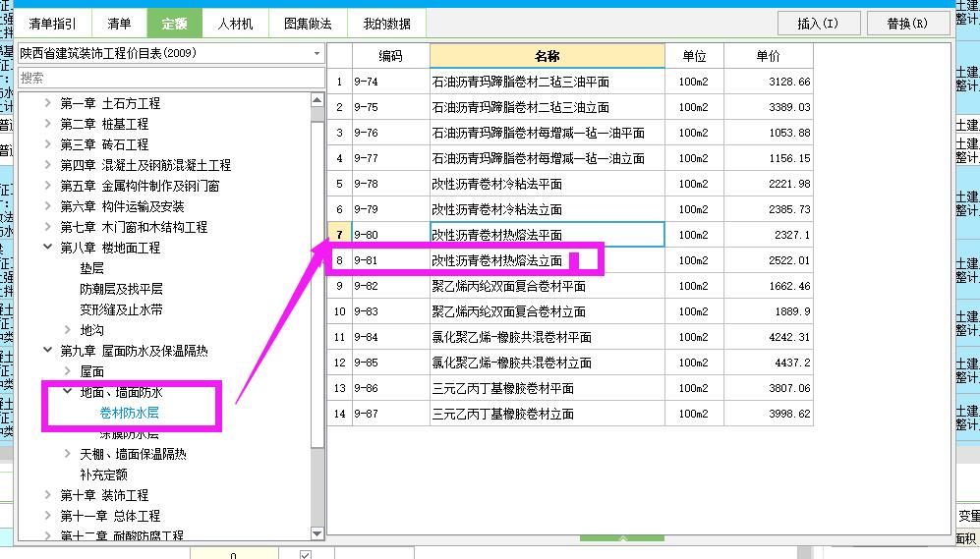This screenshot has width=980, height=559.
Task: Click price cell 4242.31
Action: pos(768,337)
